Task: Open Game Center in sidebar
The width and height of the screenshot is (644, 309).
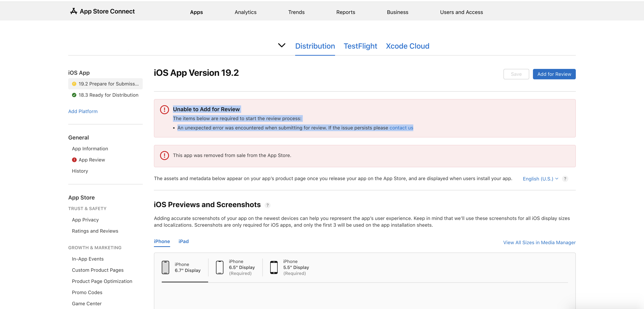Action: [87, 304]
